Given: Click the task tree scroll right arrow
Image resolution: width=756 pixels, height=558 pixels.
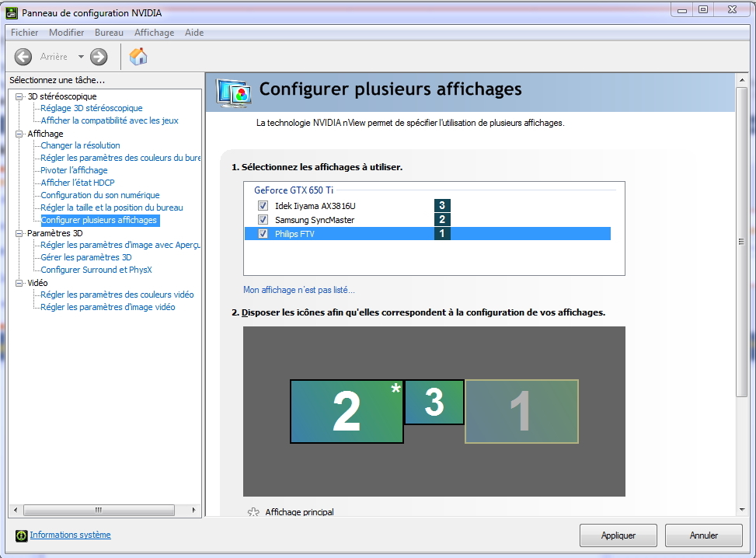Looking at the screenshot, I should 193,510.
